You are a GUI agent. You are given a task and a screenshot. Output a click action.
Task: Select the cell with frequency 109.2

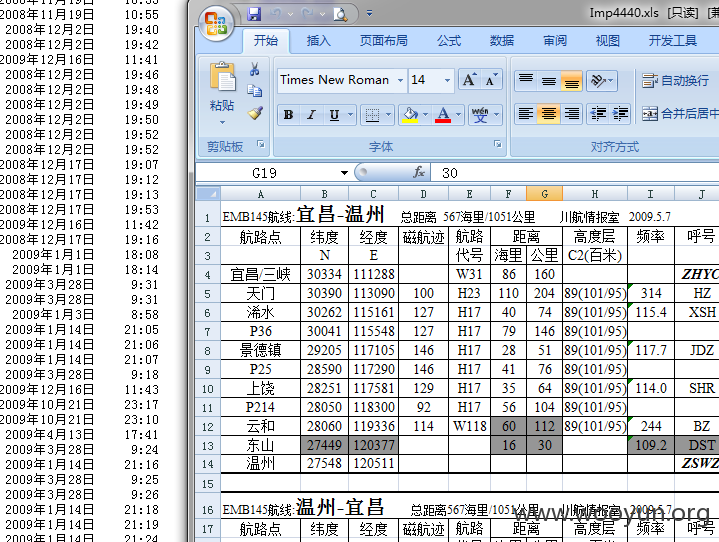[x=651, y=445]
